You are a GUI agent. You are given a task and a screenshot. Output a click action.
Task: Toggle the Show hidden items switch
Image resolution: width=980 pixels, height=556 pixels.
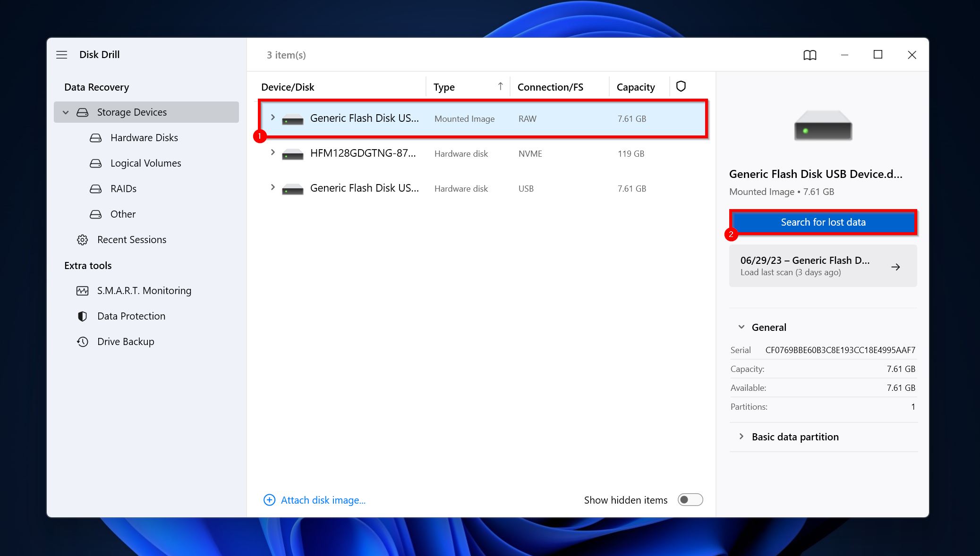[x=689, y=500]
